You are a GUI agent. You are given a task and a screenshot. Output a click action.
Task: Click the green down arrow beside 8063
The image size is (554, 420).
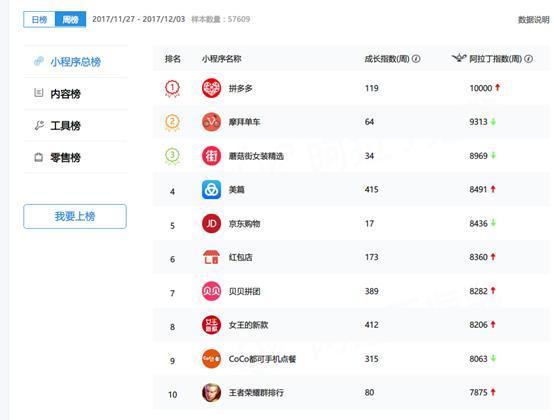pyautogui.click(x=493, y=358)
